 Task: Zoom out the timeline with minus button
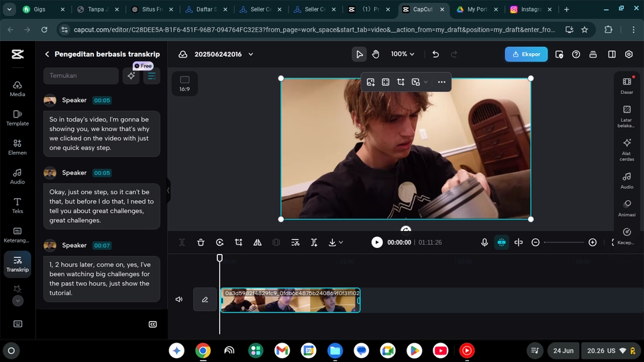click(x=535, y=242)
